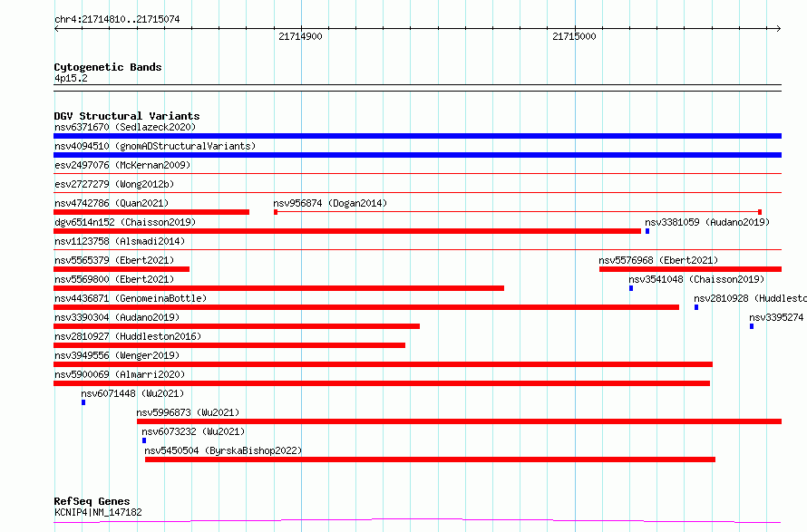807x532 pixels.
Task: Click the blue bar of nsv6371670
Action: tap(417, 136)
